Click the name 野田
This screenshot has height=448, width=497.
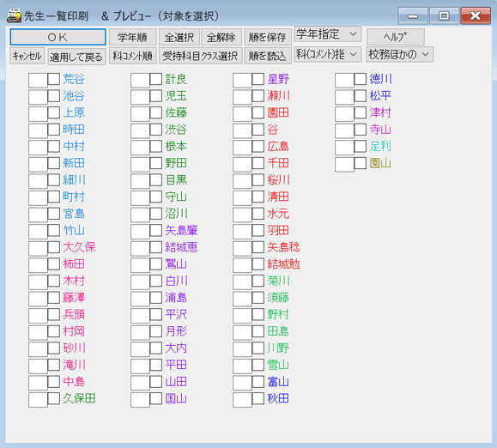pos(176,163)
